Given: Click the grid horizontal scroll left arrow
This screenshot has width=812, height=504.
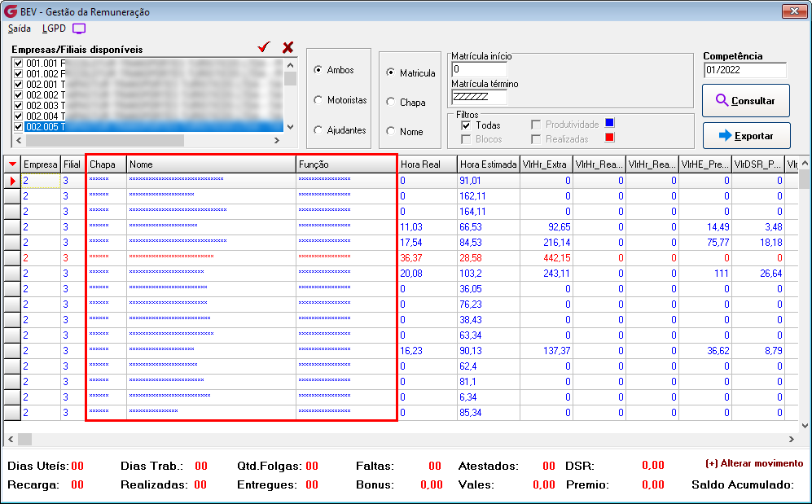Looking at the screenshot, I should tap(11, 440).
